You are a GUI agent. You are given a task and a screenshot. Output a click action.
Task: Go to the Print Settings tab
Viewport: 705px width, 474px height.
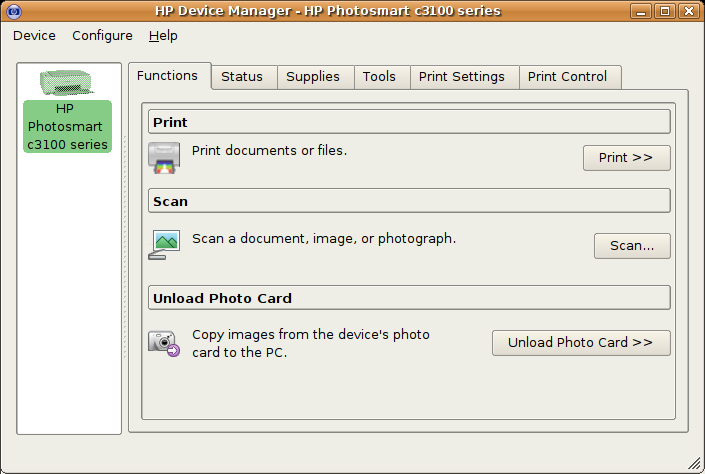click(x=464, y=77)
